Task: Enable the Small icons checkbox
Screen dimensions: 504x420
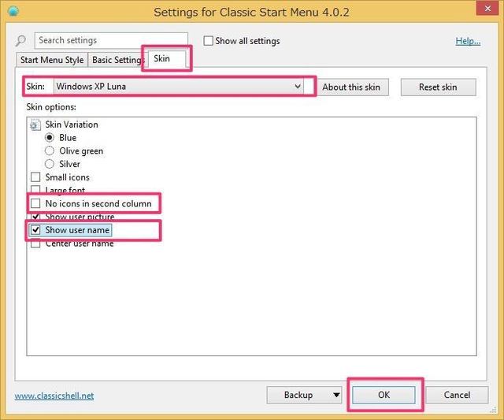Action: [x=35, y=177]
